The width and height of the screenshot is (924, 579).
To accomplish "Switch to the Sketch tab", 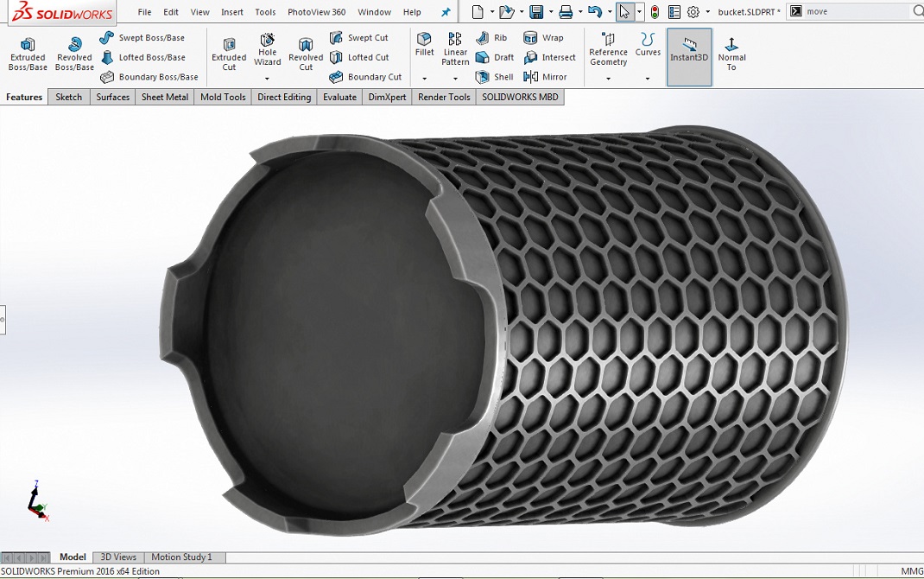I will [69, 98].
